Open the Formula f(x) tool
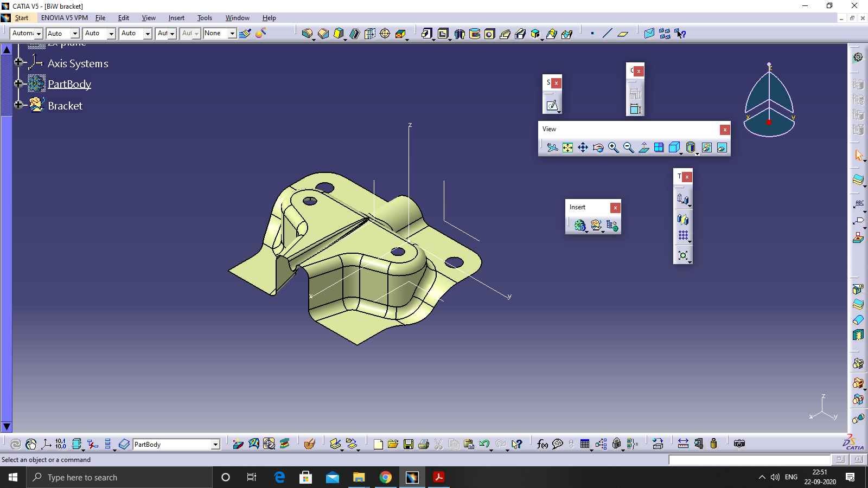The width and height of the screenshot is (868, 488). coord(542,444)
